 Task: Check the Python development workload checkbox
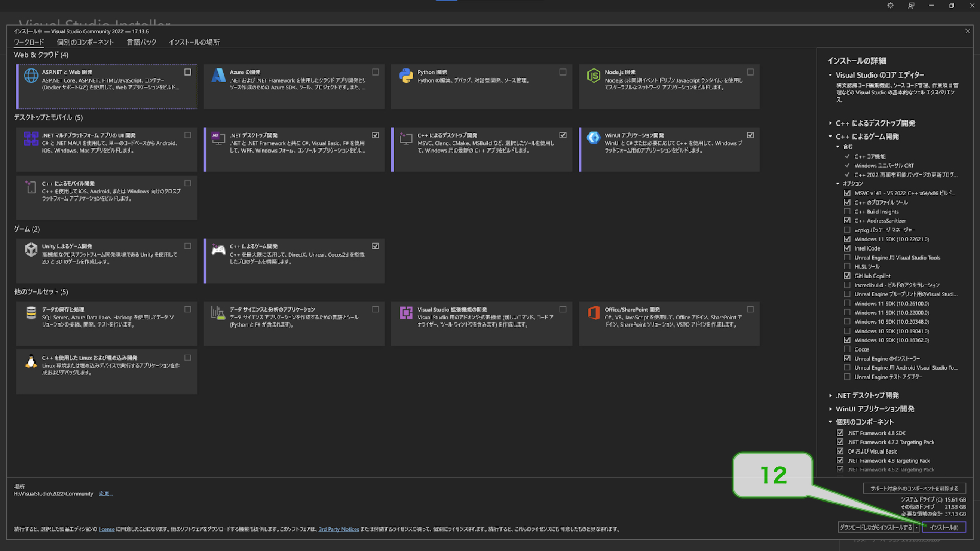pos(563,72)
